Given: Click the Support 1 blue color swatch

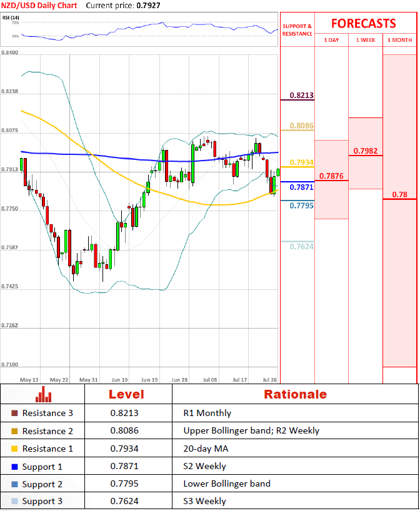Looking at the screenshot, I should [15, 467].
